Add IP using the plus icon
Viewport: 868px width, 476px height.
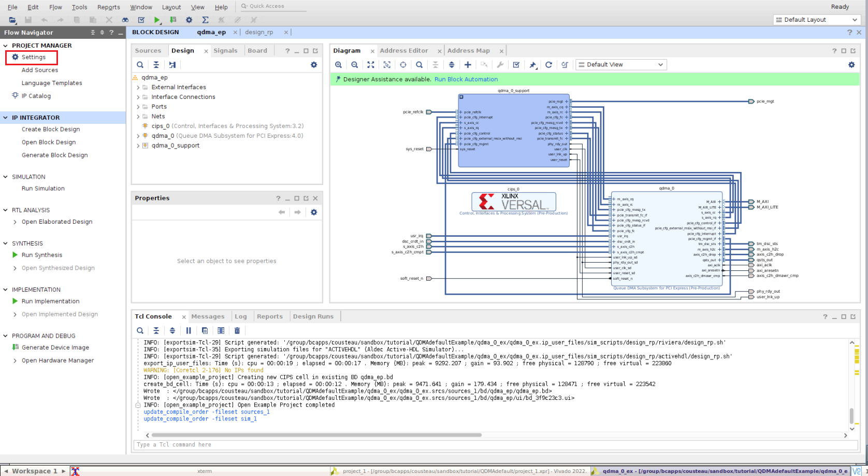pos(468,65)
